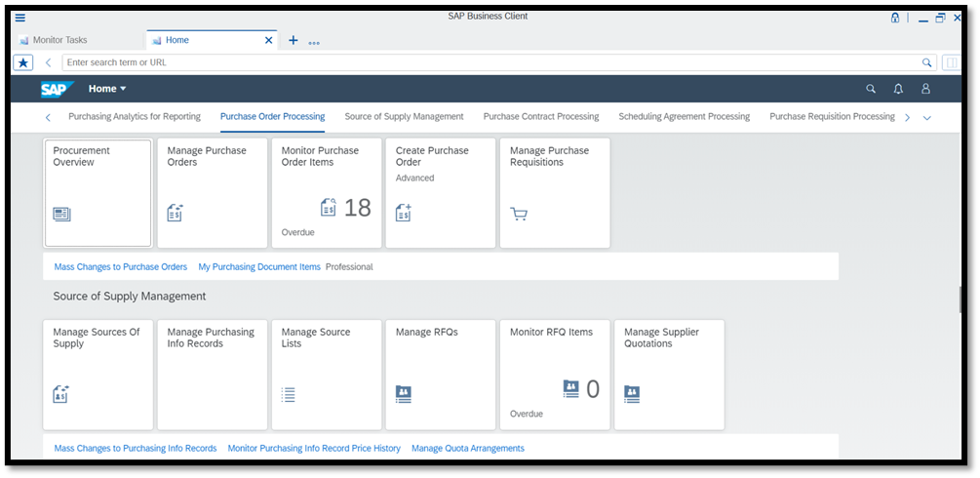Screen dimensions: 980x478
Task: Open the user profile icon
Action: point(925,89)
